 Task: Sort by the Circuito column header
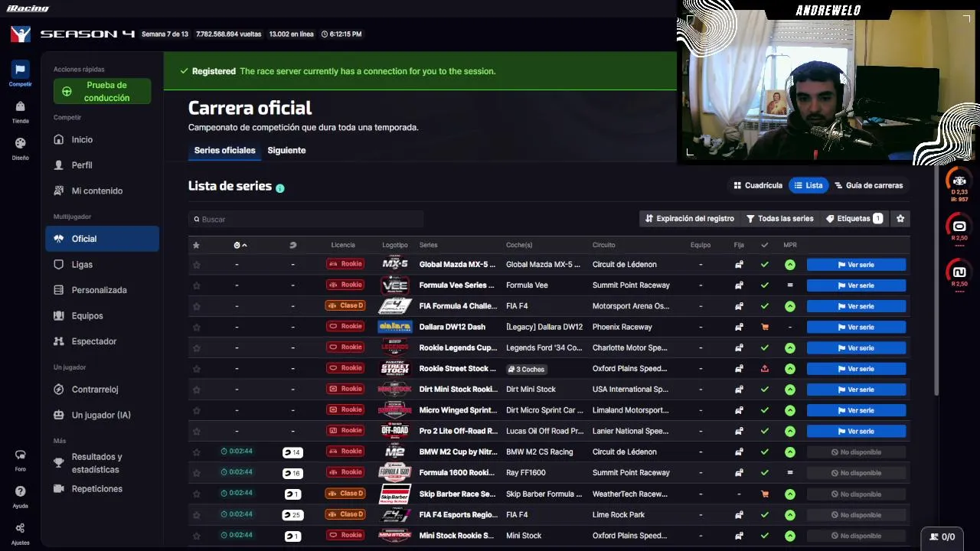(603, 245)
